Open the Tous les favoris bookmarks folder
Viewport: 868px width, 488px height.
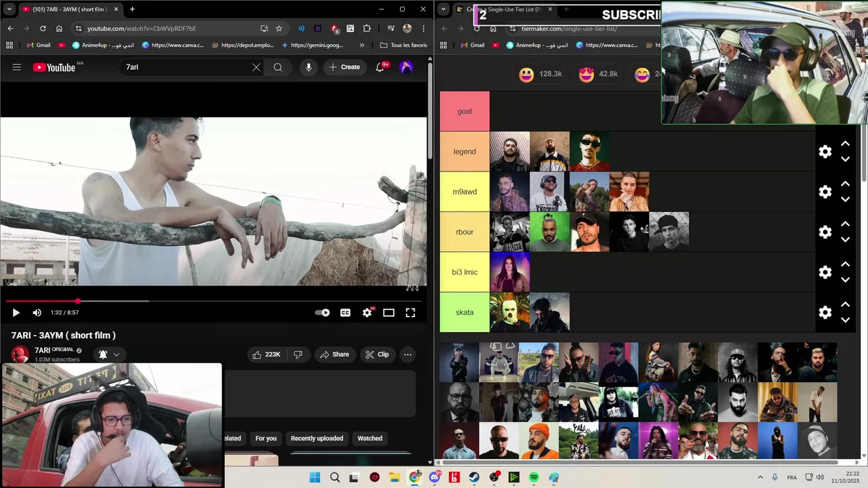click(403, 45)
